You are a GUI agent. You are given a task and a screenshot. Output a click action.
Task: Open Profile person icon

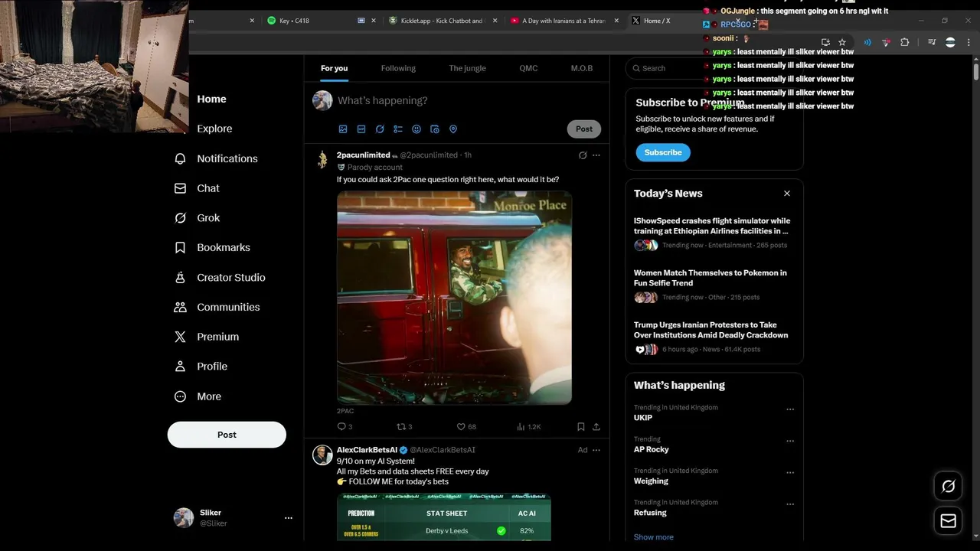pyautogui.click(x=180, y=367)
